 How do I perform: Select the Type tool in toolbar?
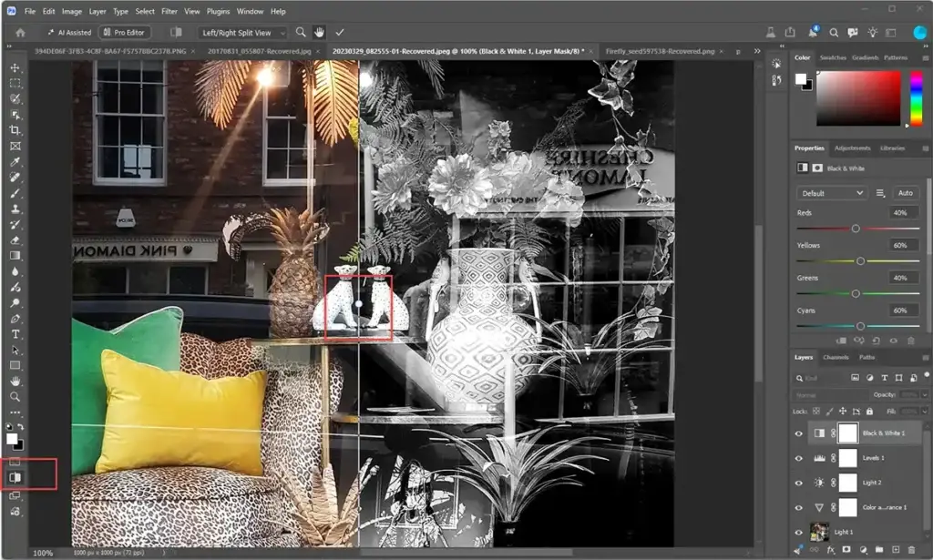15,334
